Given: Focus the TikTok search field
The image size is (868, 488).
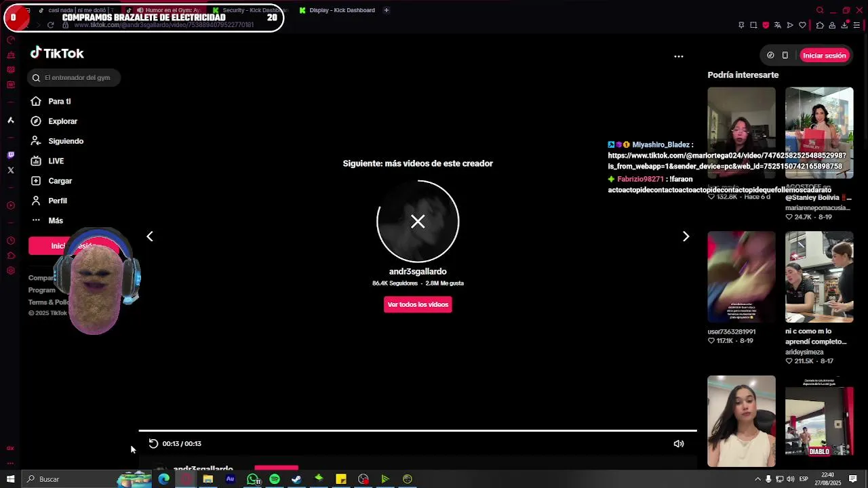Looking at the screenshot, I should coord(74,78).
